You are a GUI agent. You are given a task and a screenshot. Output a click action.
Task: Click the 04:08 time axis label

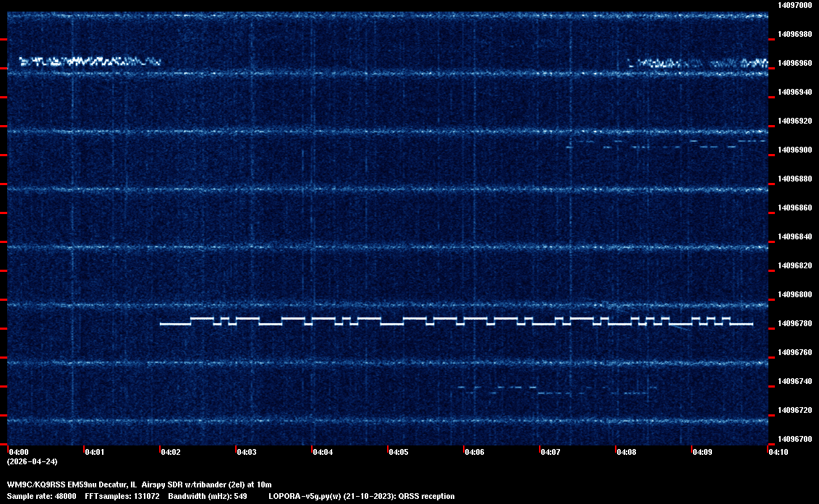click(626, 453)
